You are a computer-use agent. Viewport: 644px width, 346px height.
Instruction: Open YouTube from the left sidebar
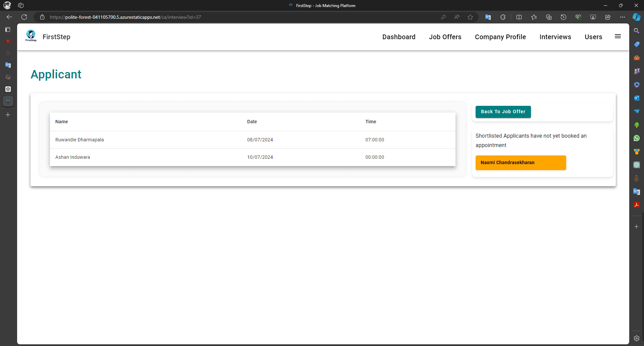click(x=8, y=41)
